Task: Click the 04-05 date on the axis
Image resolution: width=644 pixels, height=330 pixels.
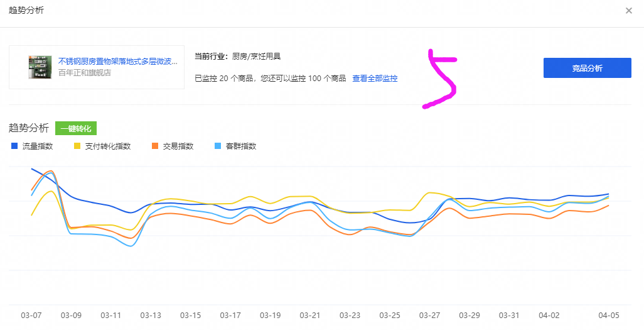Action: (608, 316)
